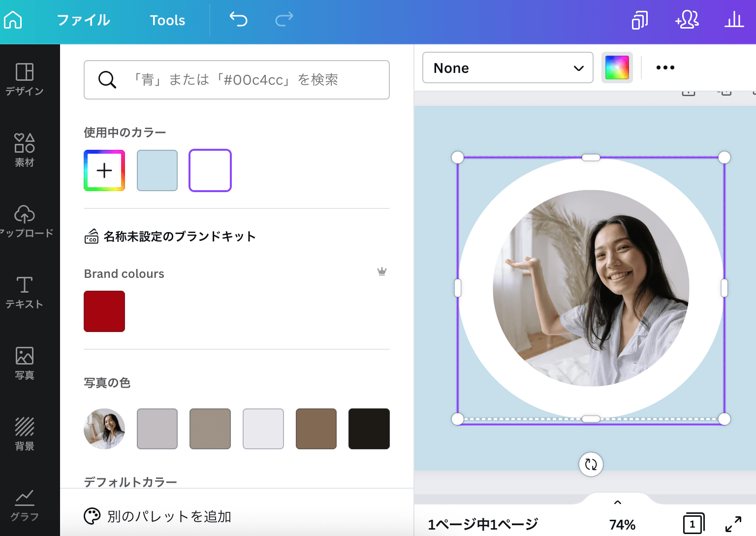Select the red Brand colours swatch
The width and height of the screenshot is (756, 536).
click(104, 311)
